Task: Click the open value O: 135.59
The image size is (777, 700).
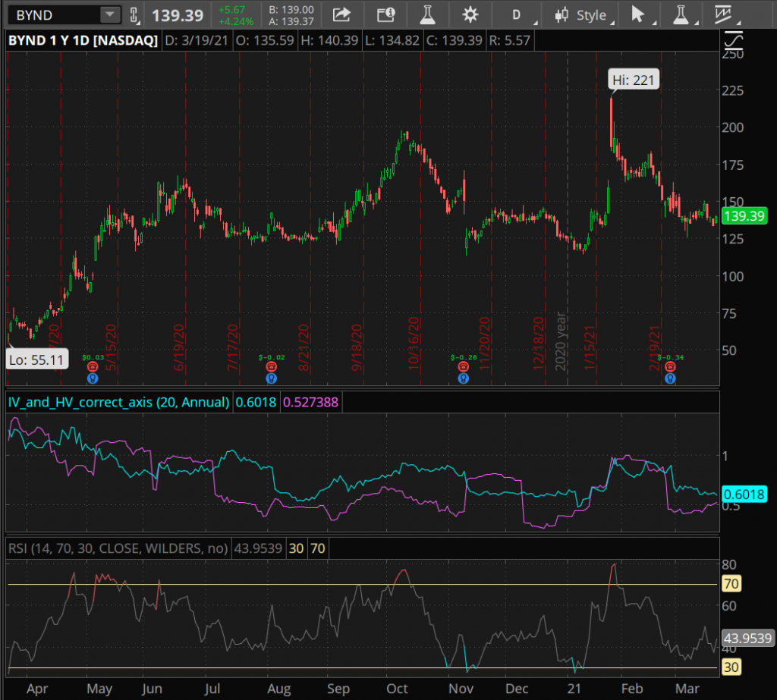Action: 265,41
